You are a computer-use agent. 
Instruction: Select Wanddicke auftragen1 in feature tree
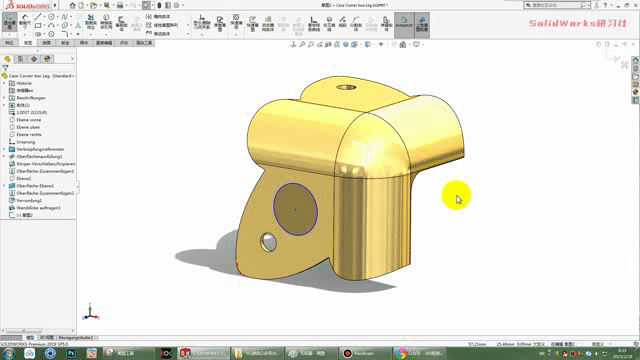(x=38, y=208)
